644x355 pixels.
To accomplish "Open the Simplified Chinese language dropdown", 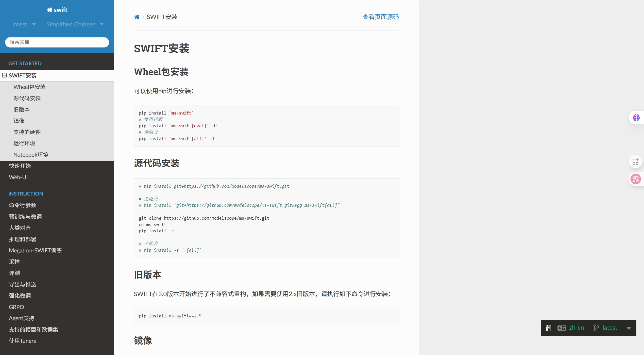I will (75, 24).
